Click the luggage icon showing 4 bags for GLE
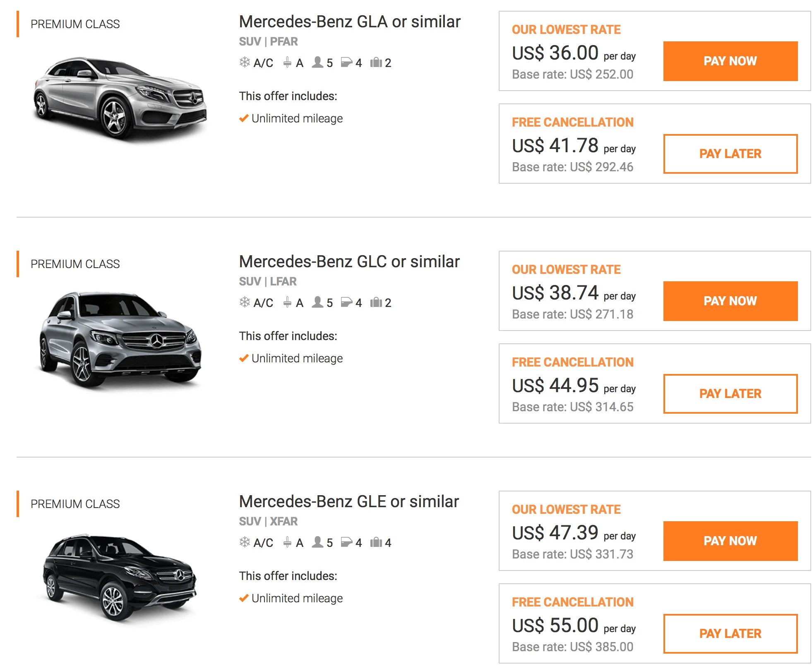Viewport: 812px width, 671px height. point(376,542)
